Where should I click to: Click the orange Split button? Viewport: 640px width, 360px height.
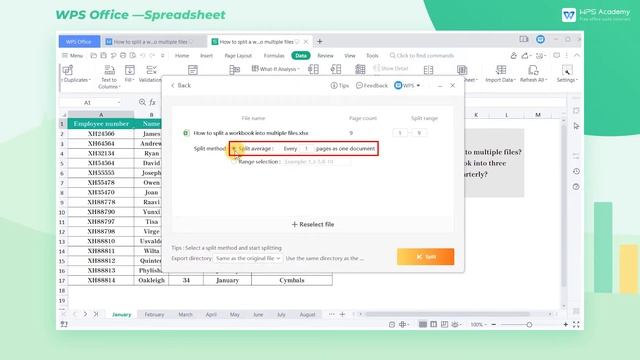coord(425,257)
